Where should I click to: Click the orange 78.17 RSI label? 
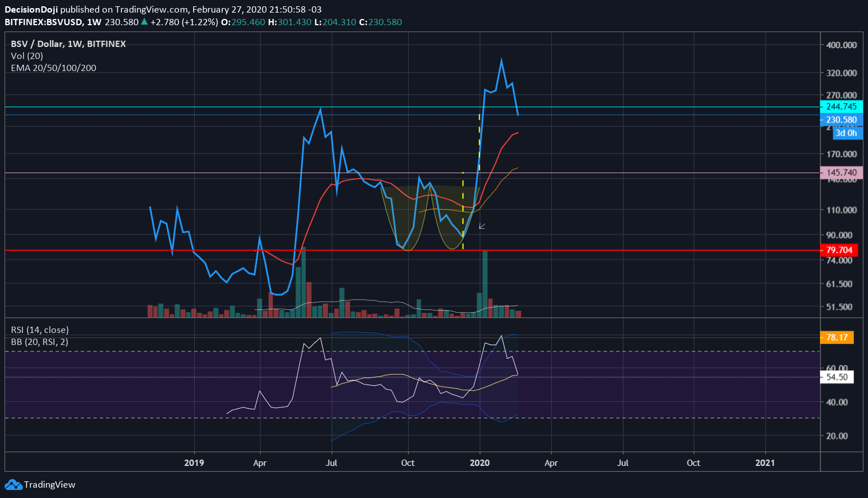tap(837, 337)
